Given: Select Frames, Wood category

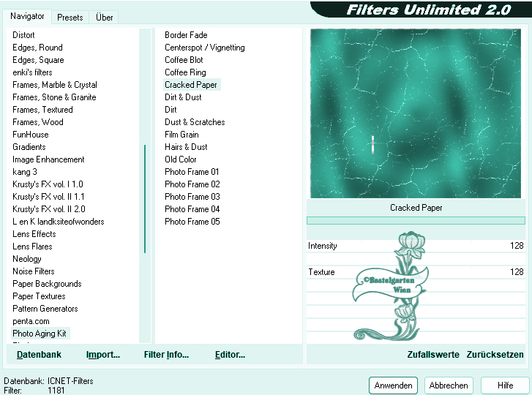Looking at the screenshot, I should pos(37,122).
